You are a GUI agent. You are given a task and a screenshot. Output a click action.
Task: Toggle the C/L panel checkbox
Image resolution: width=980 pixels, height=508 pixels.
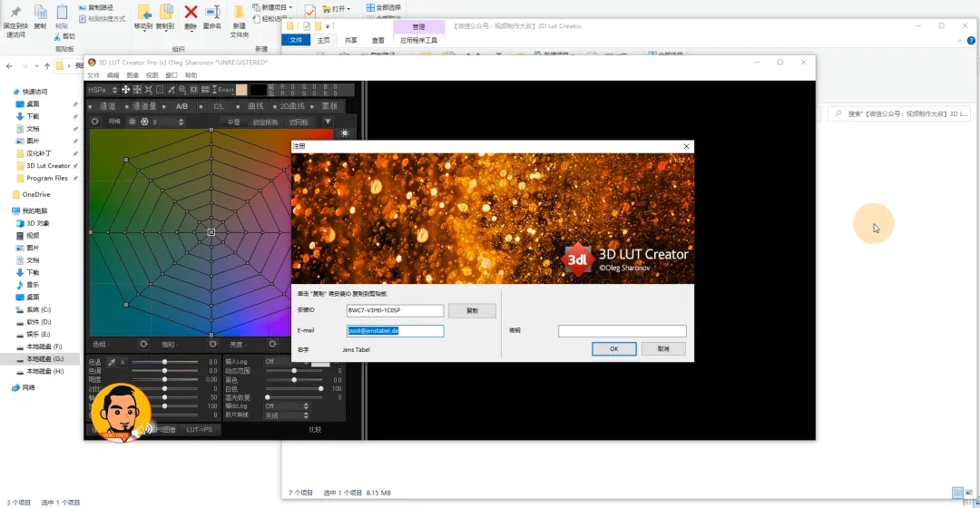point(201,106)
